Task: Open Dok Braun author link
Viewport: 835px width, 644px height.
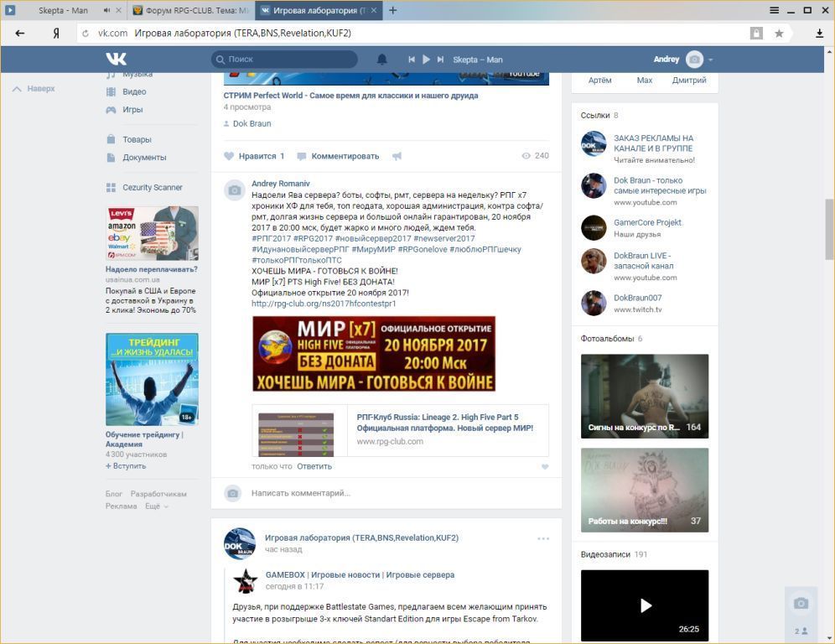Action: [252, 123]
